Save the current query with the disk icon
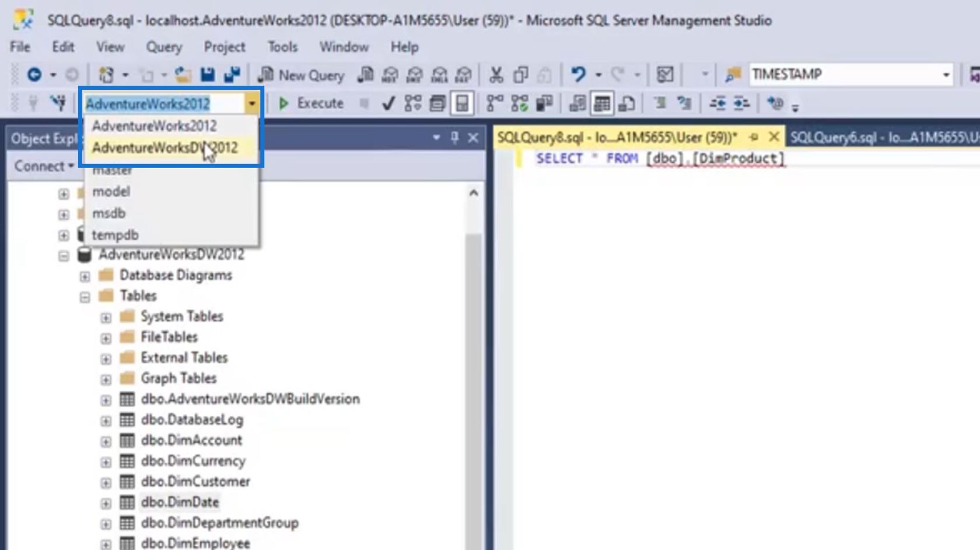 (x=208, y=75)
